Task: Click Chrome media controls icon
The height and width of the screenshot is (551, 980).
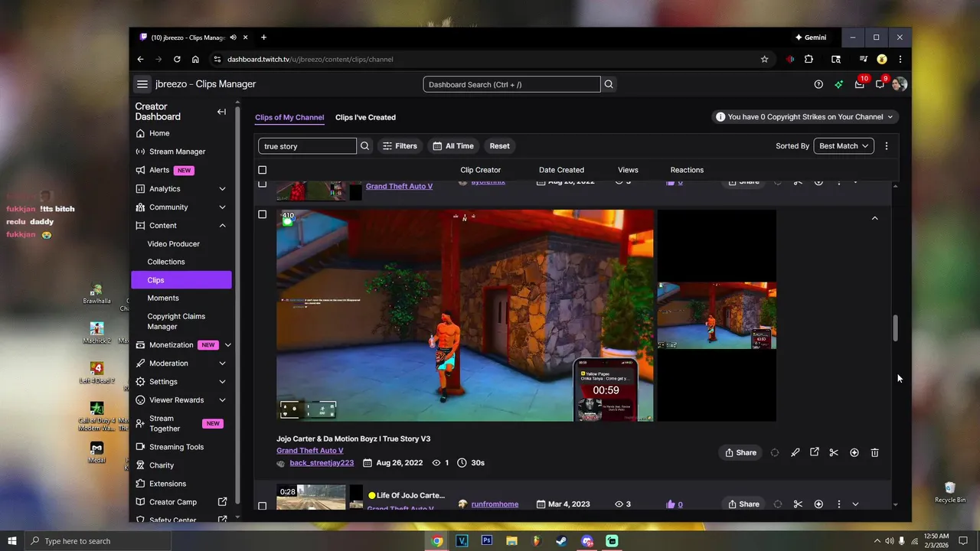Action: click(863, 59)
